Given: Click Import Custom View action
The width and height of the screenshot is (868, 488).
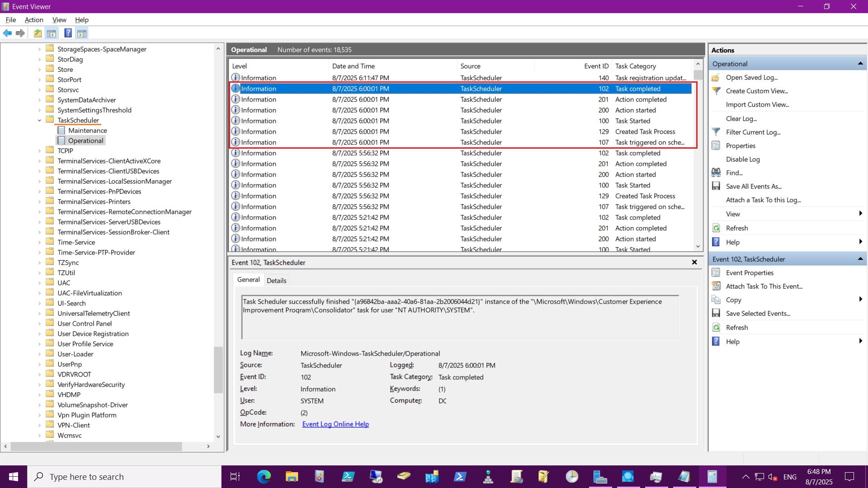Looking at the screenshot, I should click(x=757, y=104).
